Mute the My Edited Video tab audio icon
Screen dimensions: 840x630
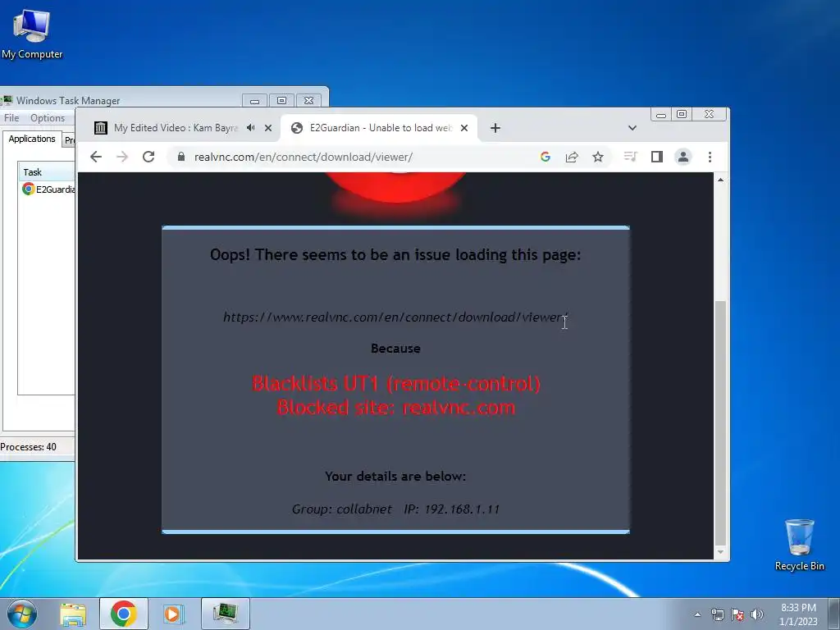pyautogui.click(x=251, y=127)
